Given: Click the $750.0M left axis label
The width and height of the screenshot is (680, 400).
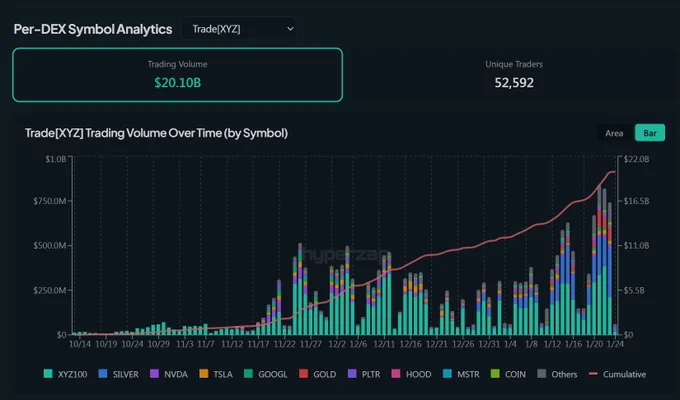Looking at the screenshot, I should click(x=50, y=201).
